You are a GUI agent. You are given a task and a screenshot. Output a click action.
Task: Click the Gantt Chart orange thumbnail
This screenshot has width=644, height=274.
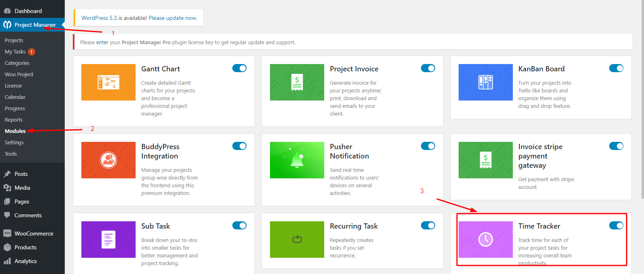point(108,82)
